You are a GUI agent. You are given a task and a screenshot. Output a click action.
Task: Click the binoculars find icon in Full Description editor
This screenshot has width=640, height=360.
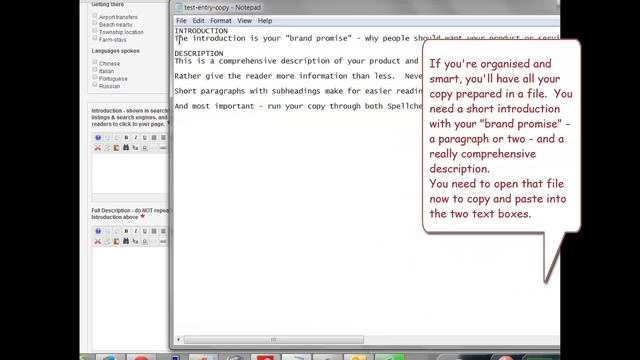pos(126,241)
